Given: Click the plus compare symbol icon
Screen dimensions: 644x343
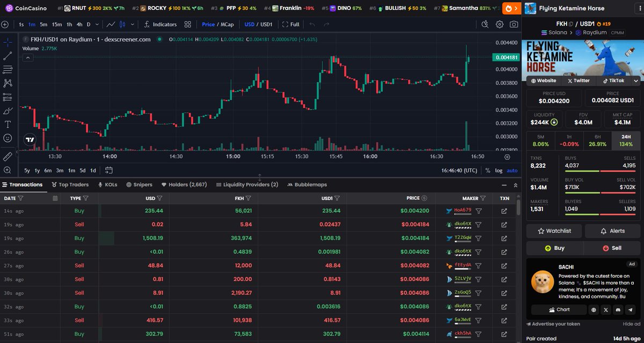Looking at the screenshot, I should tap(5, 24).
